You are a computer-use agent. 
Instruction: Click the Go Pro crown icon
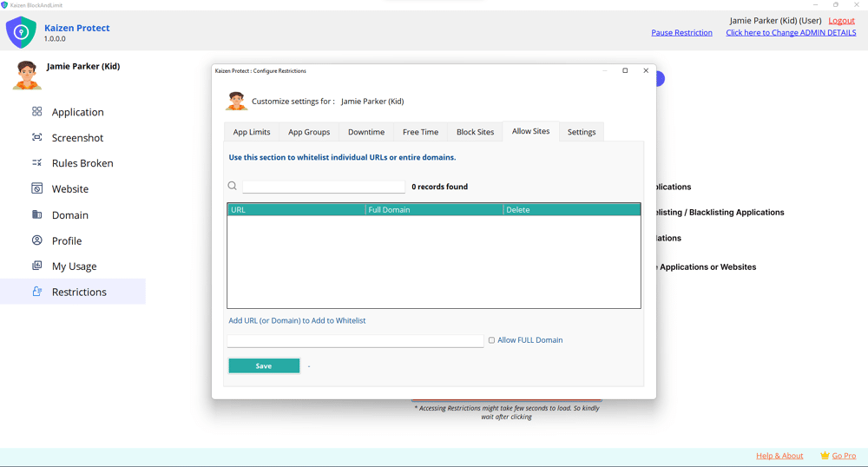[825, 456]
